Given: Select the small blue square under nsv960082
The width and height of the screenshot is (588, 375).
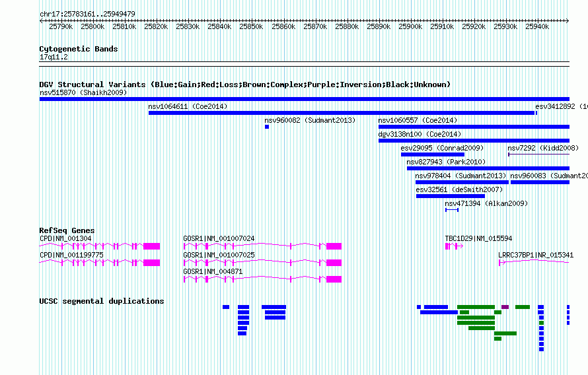Looking at the screenshot, I should [267, 127].
